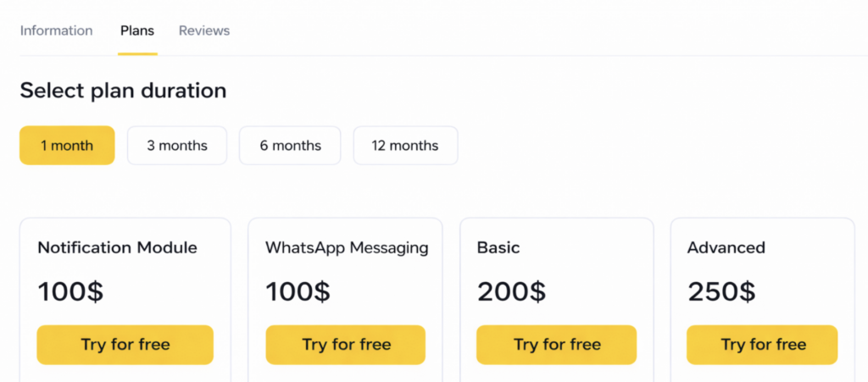Screen dimensions: 868x382
Task: Choose the 3 months duration option
Action: (x=177, y=146)
